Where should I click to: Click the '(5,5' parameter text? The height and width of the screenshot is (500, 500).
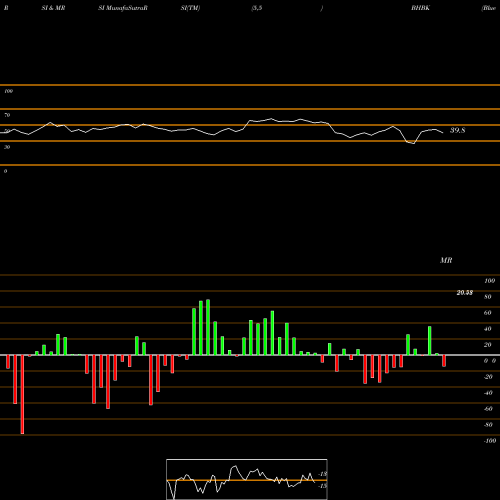257,8
